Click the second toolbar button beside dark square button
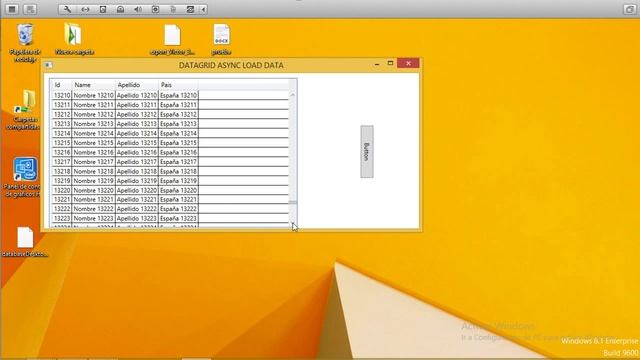The height and width of the screenshot is (360, 640). [30, 9]
